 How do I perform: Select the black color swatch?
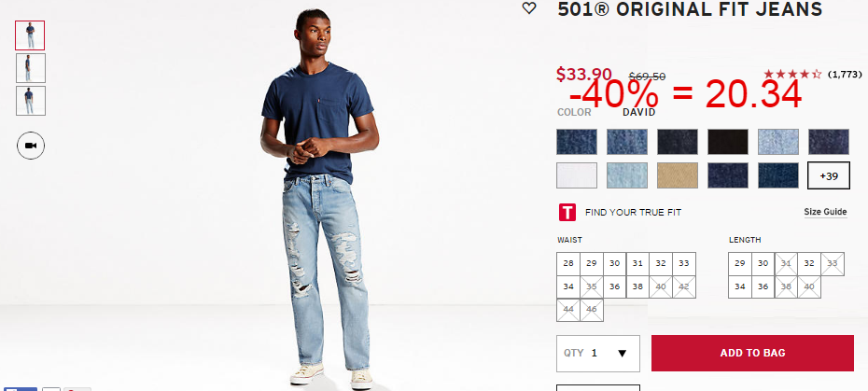click(x=728, y=142)
